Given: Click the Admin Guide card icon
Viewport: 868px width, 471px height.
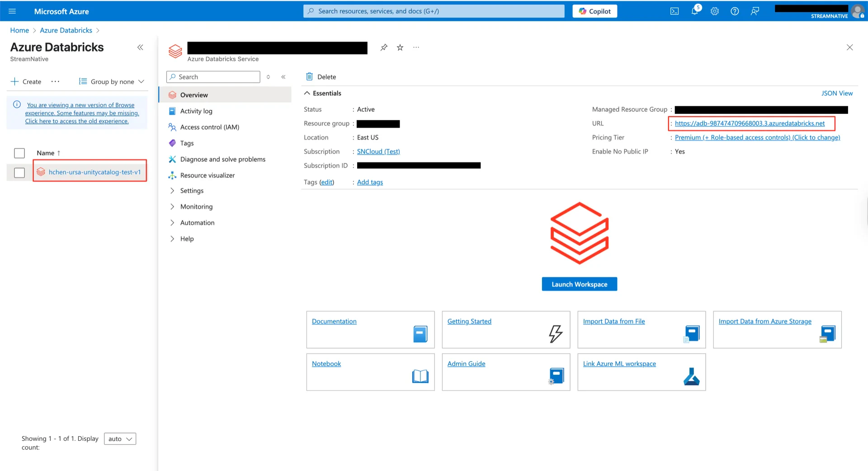Looking at the screenshot, I should click(556, 376).
